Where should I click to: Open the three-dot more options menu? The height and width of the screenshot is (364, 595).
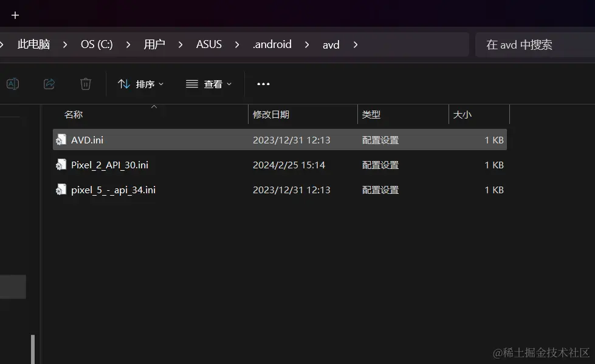(263, 84)
